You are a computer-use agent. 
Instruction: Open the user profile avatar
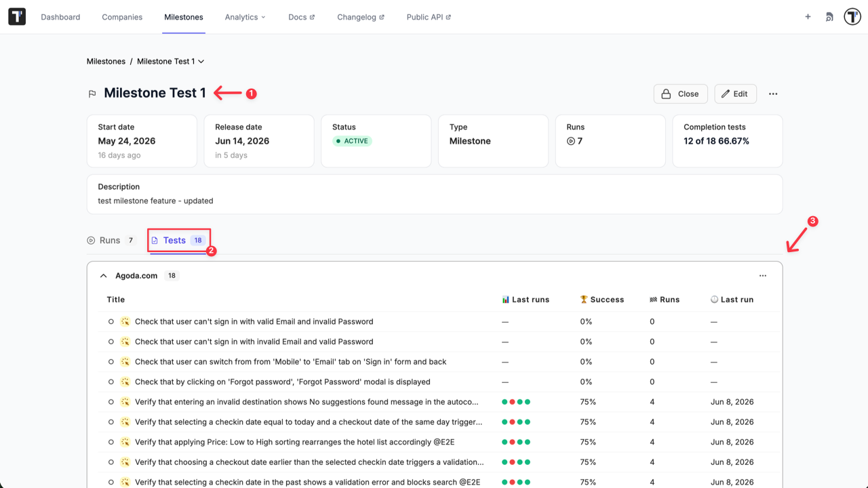pos(852,17)
